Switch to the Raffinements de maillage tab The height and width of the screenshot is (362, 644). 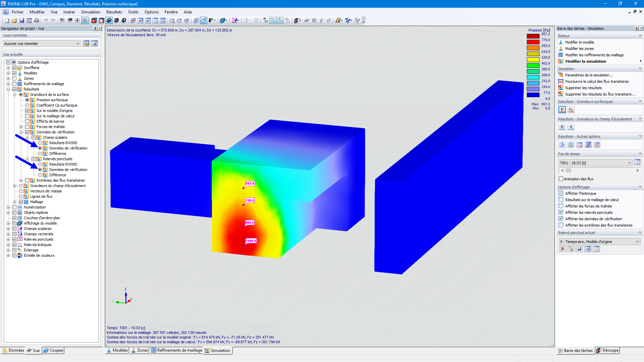click(177, 351)
